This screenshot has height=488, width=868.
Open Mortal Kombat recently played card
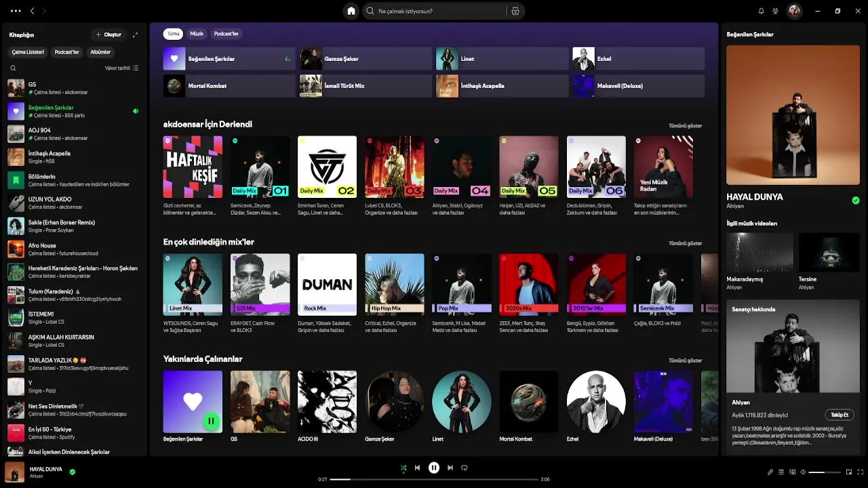click(529, 407)
